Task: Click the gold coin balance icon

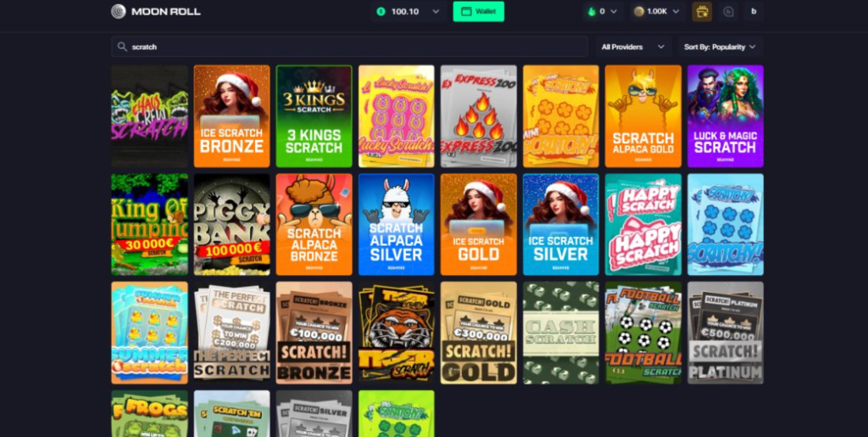Action: coord(639,12)
